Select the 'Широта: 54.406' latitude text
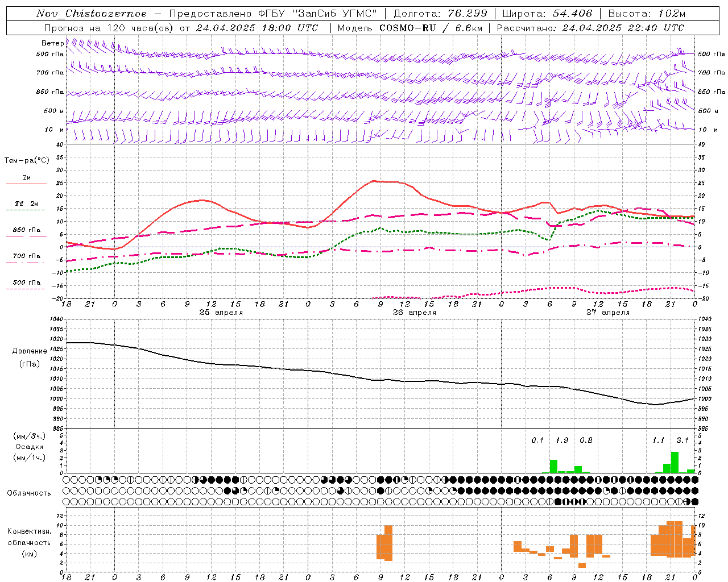 (547, 14)
